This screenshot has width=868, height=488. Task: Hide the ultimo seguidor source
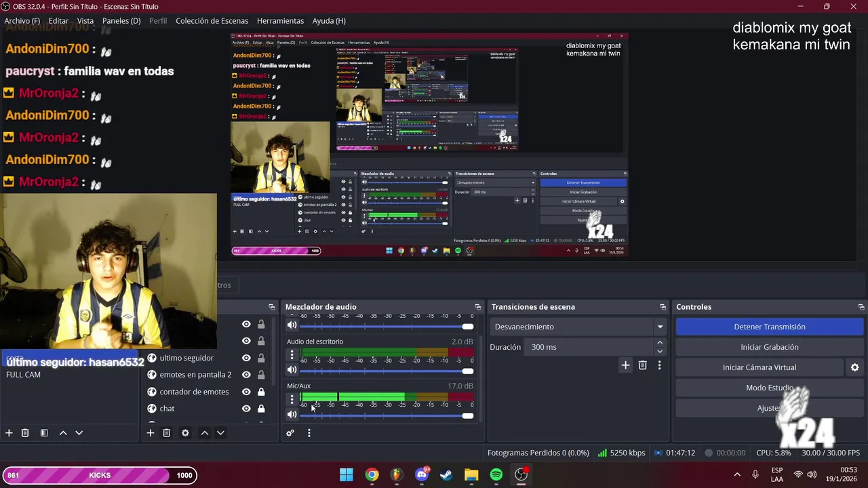[x=246, y=358]
